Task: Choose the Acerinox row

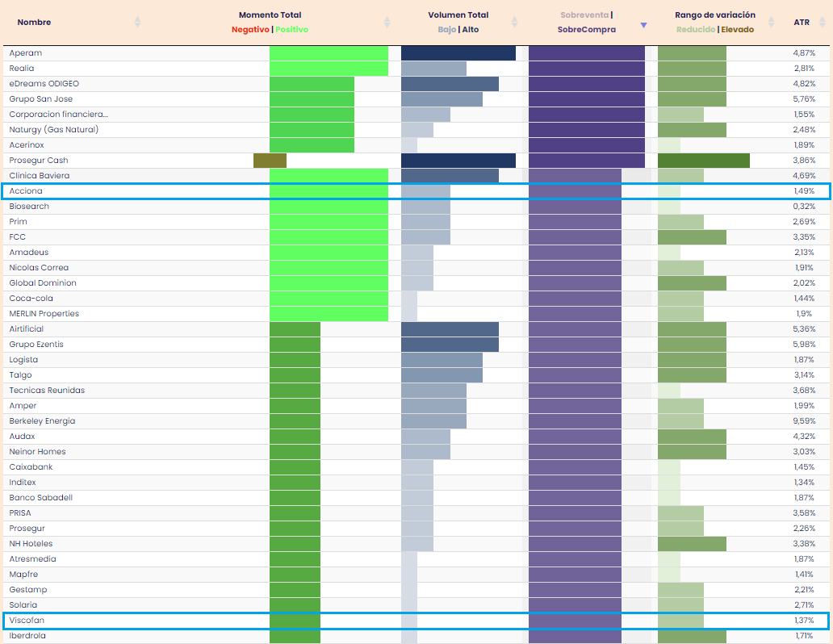Action: click(27, 145)
